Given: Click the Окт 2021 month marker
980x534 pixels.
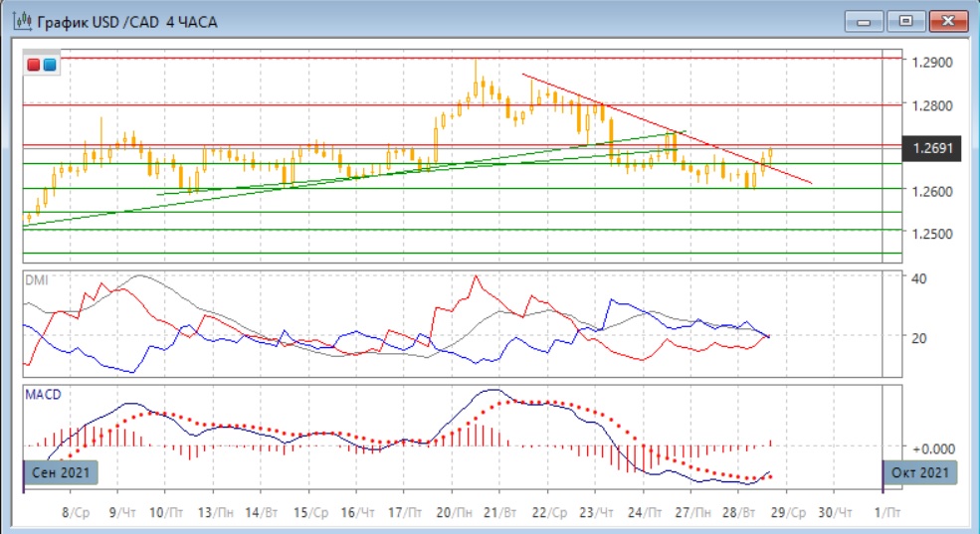Looking at the screenshot, I should tap(920, 472).
